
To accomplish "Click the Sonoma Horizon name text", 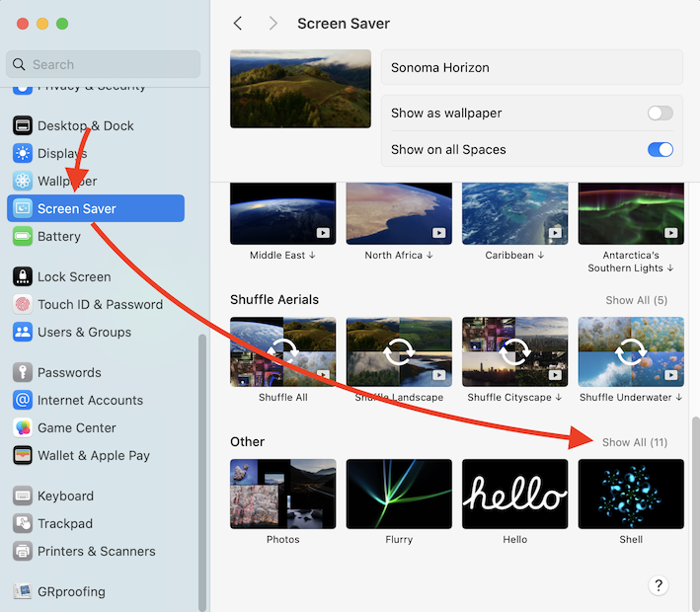I will tap(440, 67).
